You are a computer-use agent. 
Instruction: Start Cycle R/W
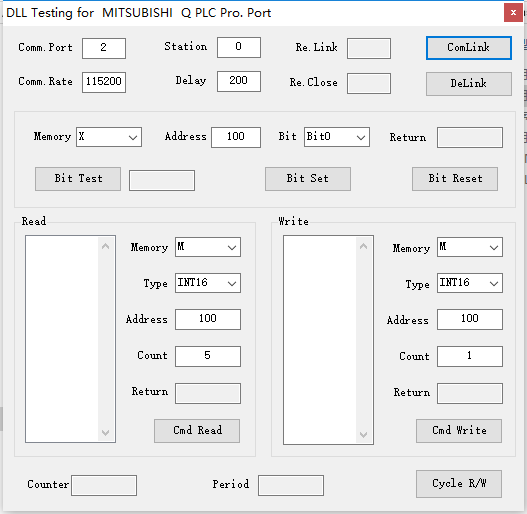[459, 484]
